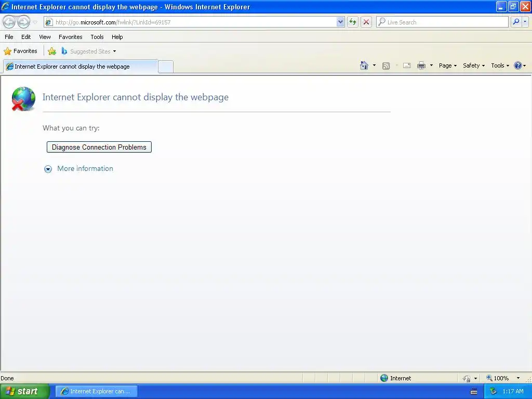This screenshot has height=399, width=532.
Task: Open the Edit menu
Action: click(26, 37)
